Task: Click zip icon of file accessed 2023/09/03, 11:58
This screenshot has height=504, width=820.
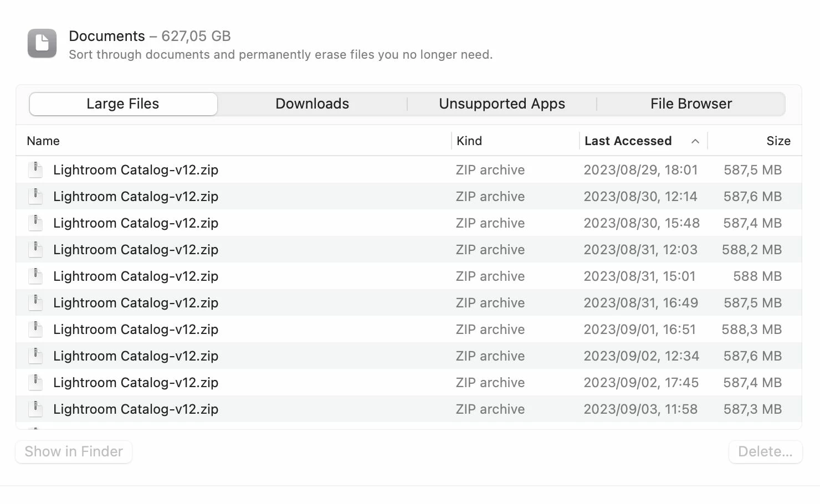Action: pos(35,409)
